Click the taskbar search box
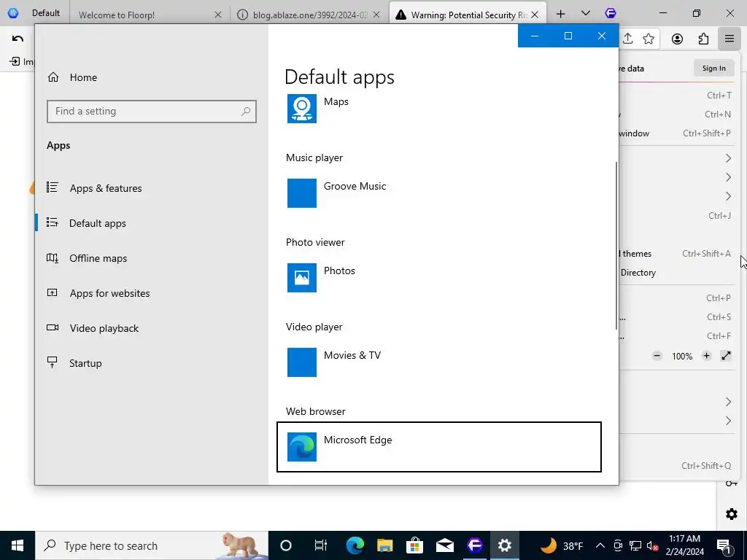 152,545
